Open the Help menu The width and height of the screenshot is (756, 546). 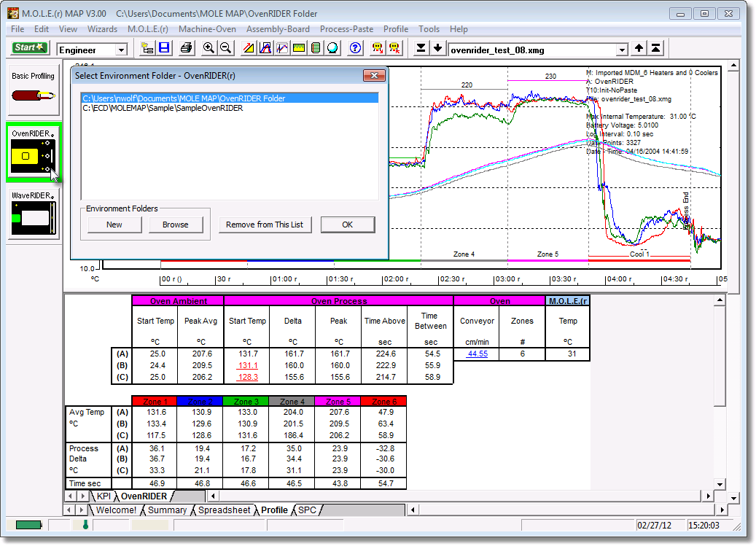click(459, 29)
